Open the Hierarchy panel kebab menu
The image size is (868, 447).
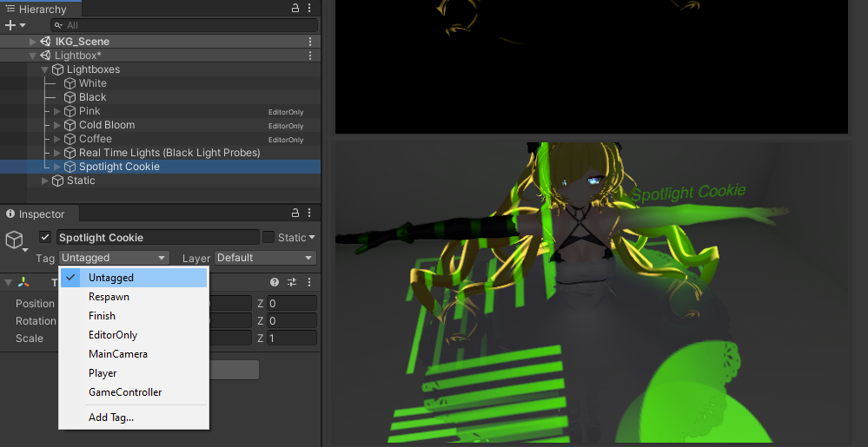pos(309,9)
